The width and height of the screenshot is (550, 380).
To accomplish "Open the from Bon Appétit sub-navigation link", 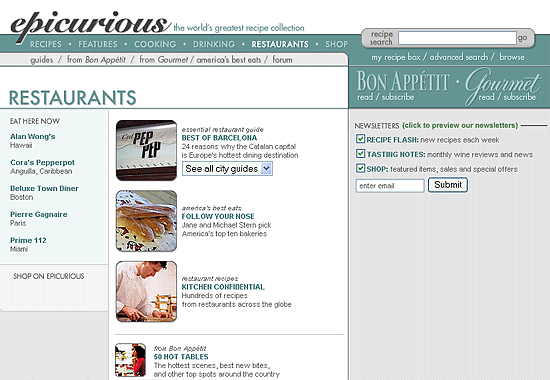I will coord(96,60).
